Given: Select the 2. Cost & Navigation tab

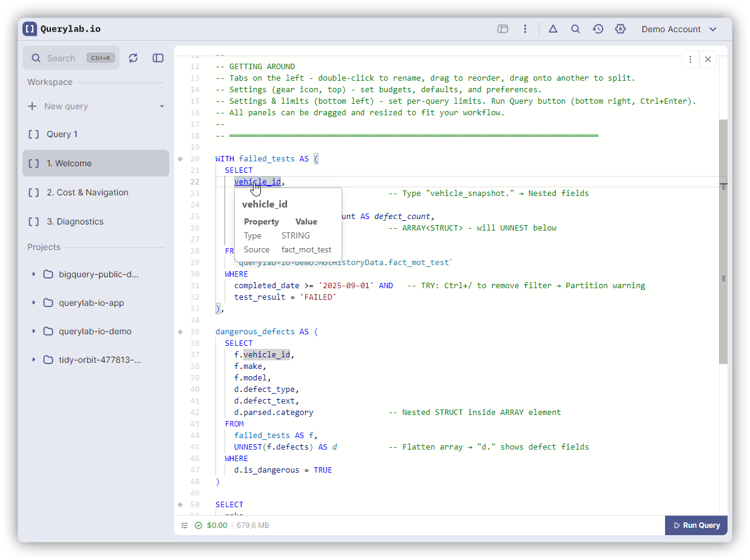Looking at the screenshot, I should (87, 192).
